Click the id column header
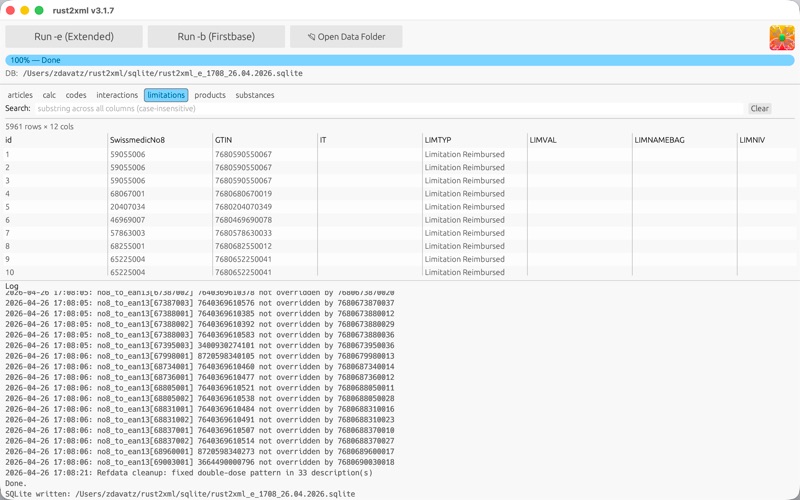800x500 pixels. pyautogui.click(x=9, y=140)
